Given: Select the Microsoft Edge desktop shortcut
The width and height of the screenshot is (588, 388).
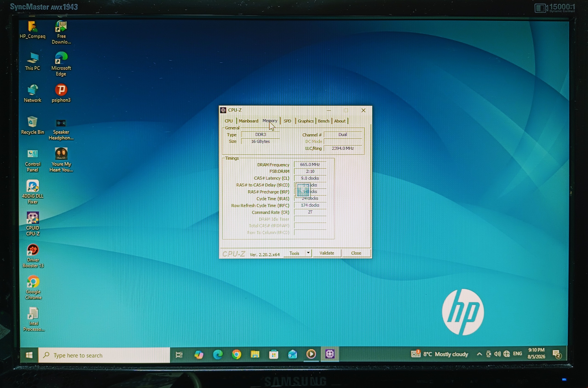Looking at the screenshot, I should [61, 64].
